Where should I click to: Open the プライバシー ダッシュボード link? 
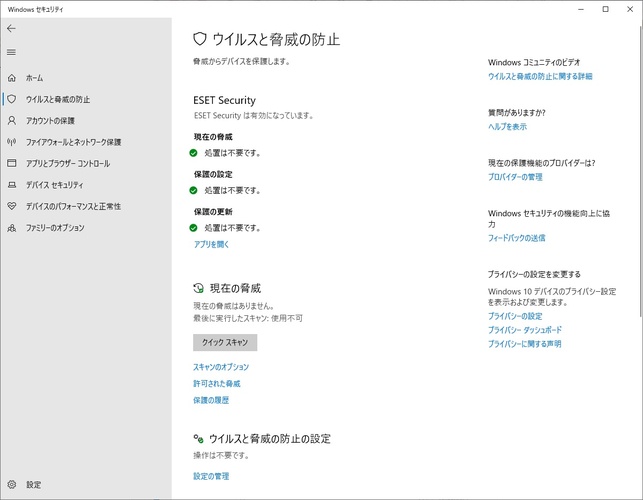click(x=525, y=330)
